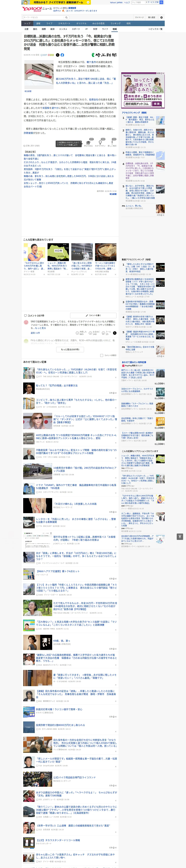186x868 pixels.
Task: Open settings via the gear icon
Action: click(161, 18)
